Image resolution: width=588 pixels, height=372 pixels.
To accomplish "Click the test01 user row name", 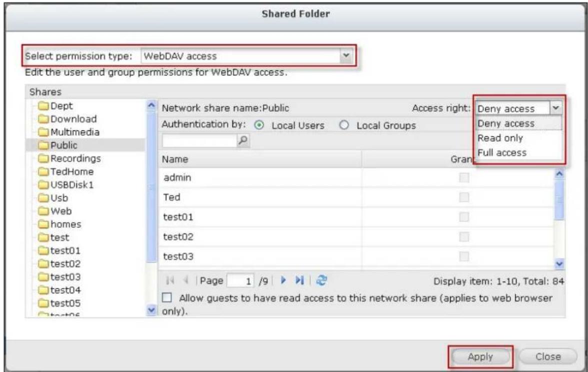I will (178, 217).
